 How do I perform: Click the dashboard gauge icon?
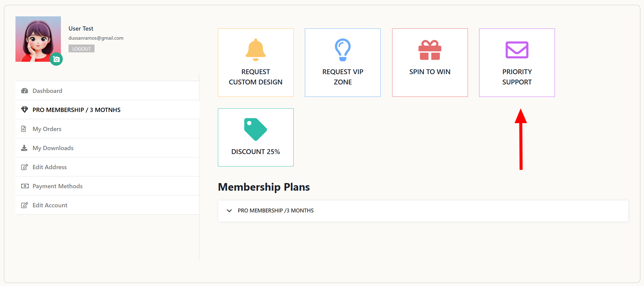[25, 91]
